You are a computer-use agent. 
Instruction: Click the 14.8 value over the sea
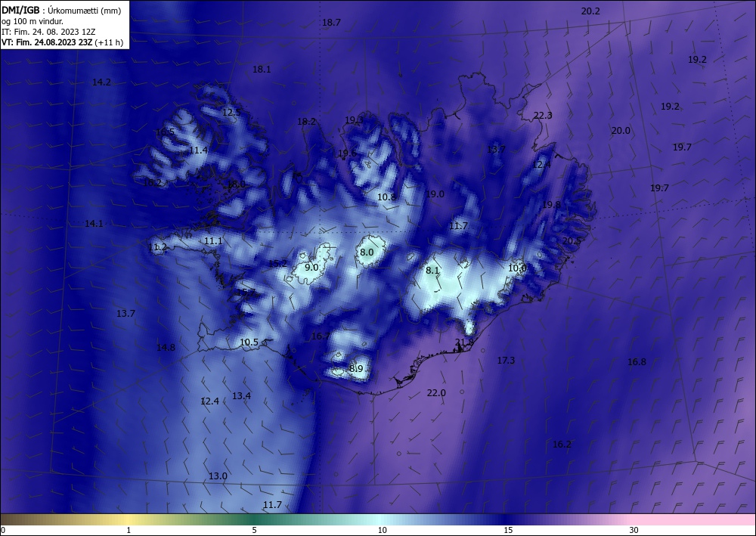pyautogui.click(x=166, y=347)
